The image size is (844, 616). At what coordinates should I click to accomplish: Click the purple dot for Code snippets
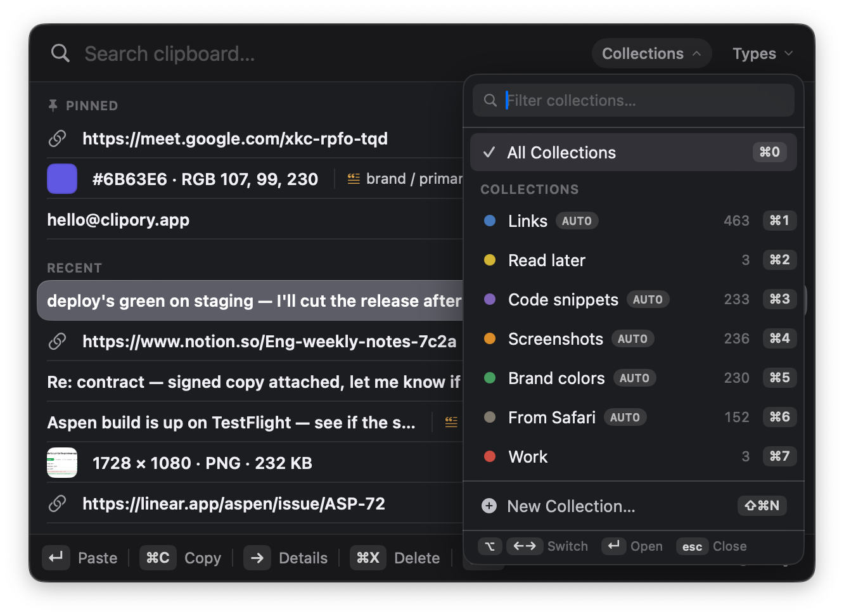click(x=490, y=299)
